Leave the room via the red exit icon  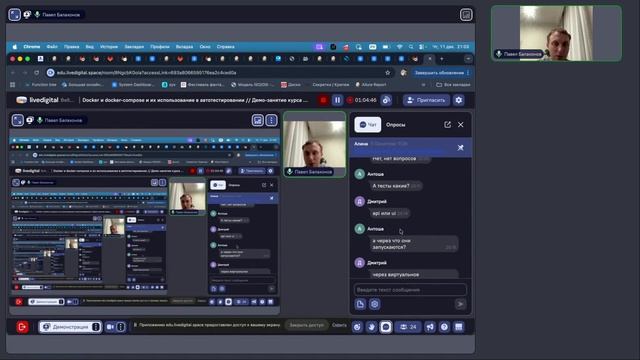(x=22, y=327)
